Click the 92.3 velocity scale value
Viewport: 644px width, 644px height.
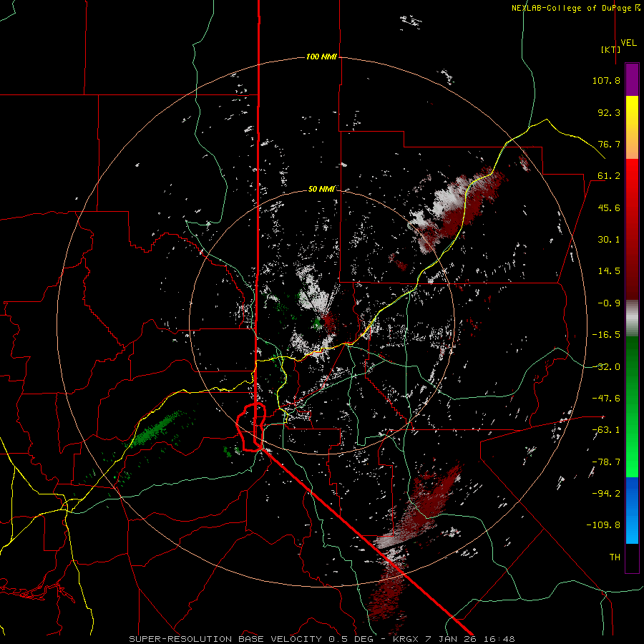coord(609,112)
